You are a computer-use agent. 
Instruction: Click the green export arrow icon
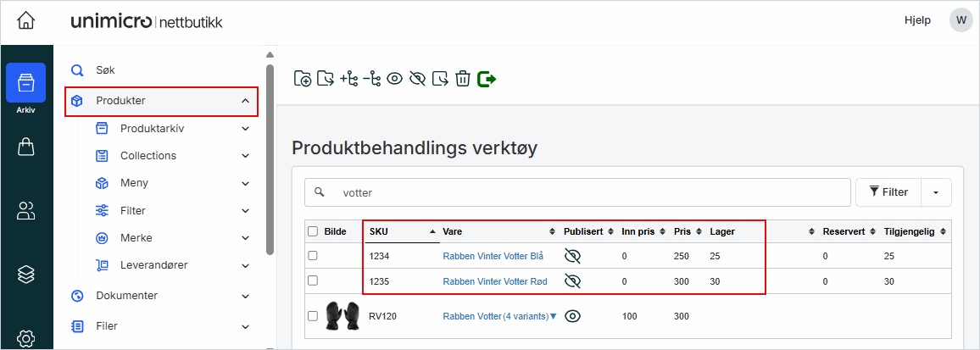tap(487, 79)
